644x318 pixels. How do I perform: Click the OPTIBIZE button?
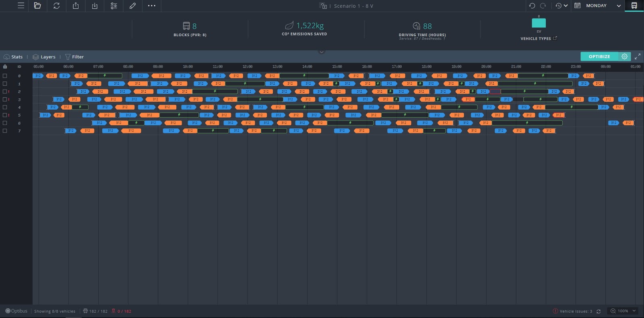599,56
